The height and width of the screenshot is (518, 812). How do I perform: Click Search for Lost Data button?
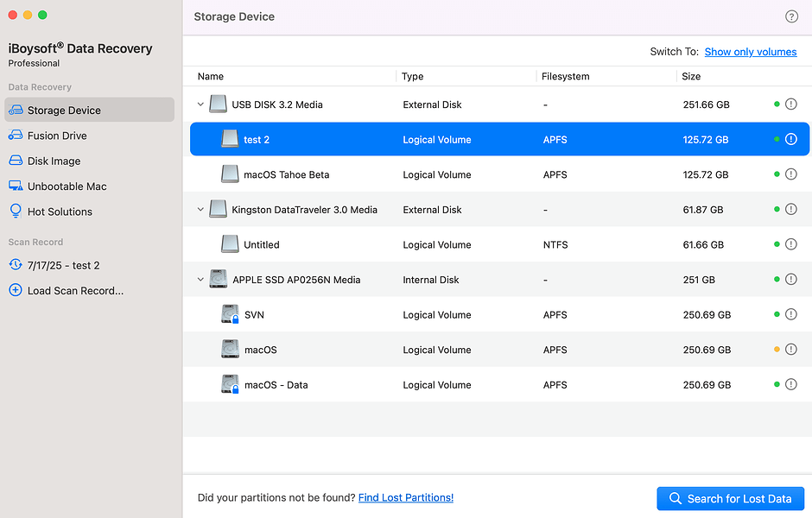pyautogui.click(x=730, y=498)
